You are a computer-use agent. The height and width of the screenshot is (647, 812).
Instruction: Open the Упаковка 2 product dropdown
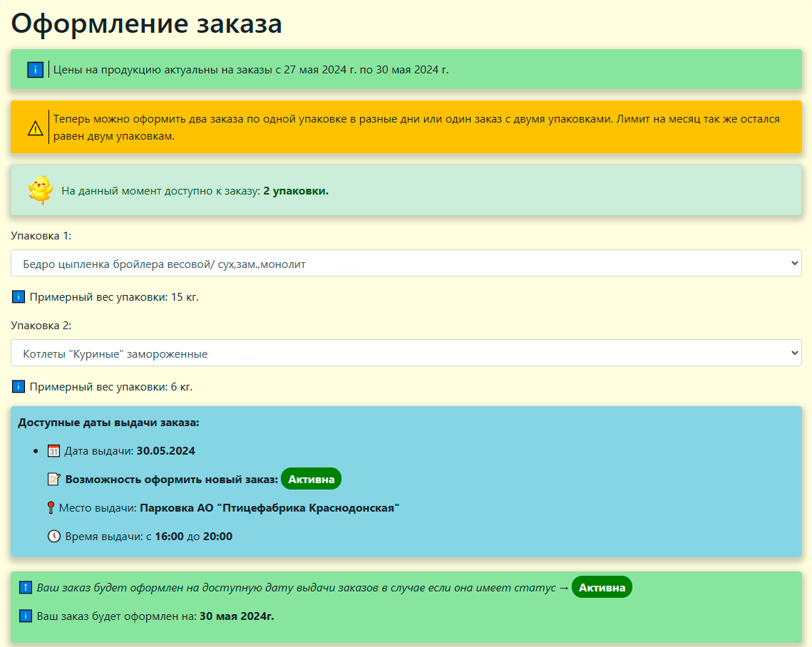point(406,353)
